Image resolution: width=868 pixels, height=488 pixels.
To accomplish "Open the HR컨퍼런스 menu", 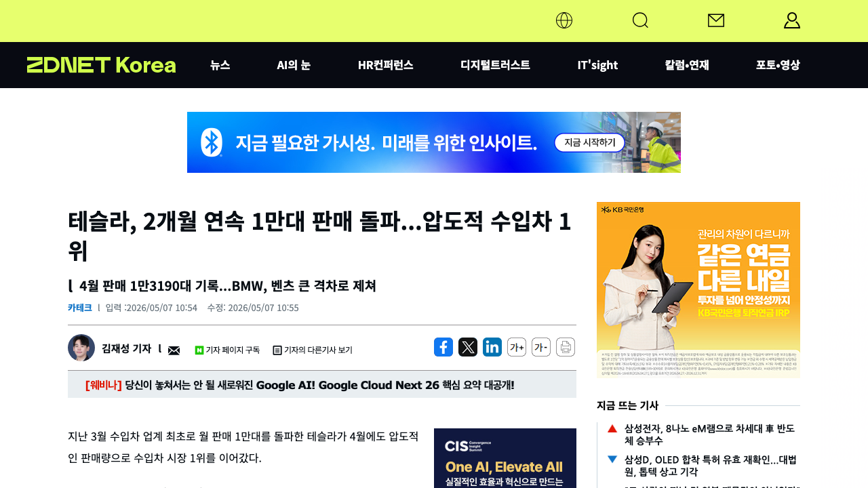I will click(x=385, y=65).
